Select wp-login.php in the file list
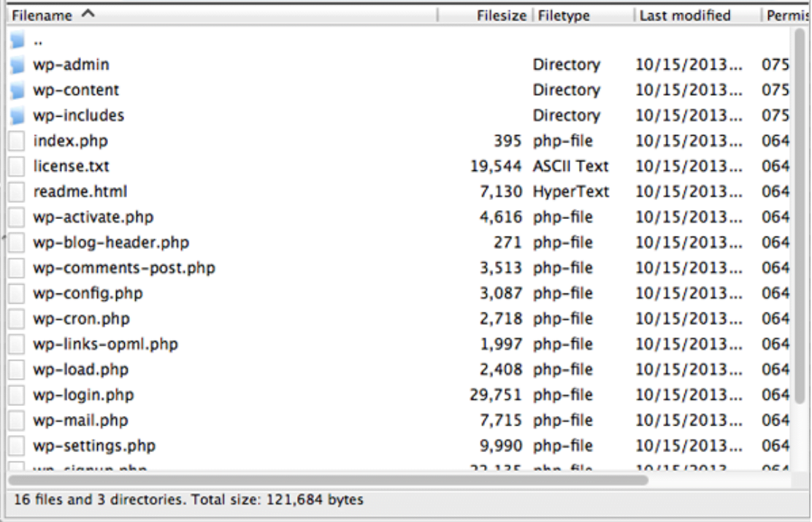812x522 pixels. (x=83, y=395)
